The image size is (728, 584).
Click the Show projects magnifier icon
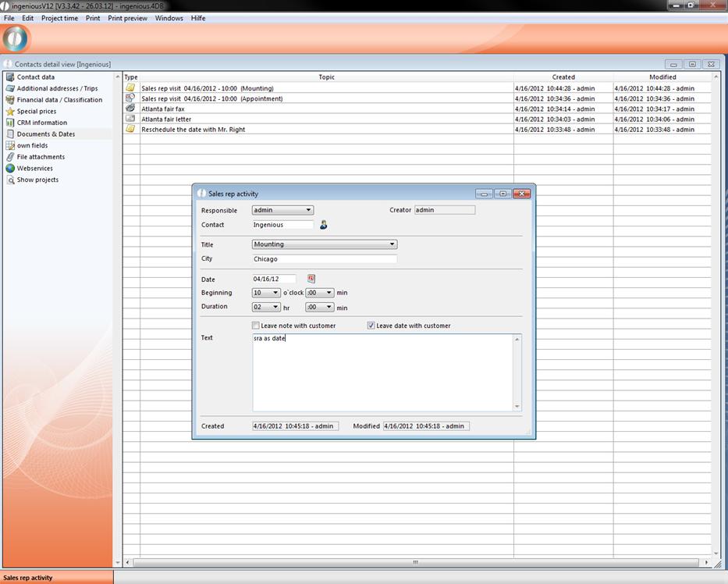coord(10,180)
